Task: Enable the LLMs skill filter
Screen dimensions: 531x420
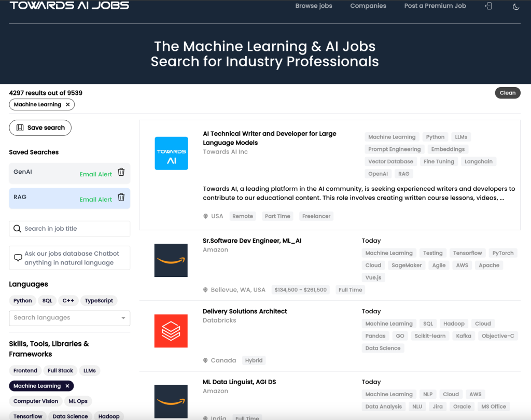Action: coord(90,371)
